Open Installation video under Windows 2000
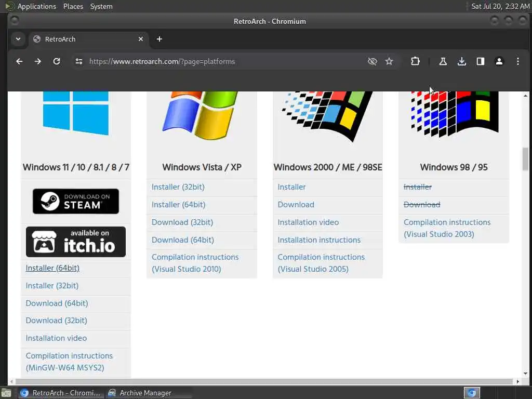 308,222
